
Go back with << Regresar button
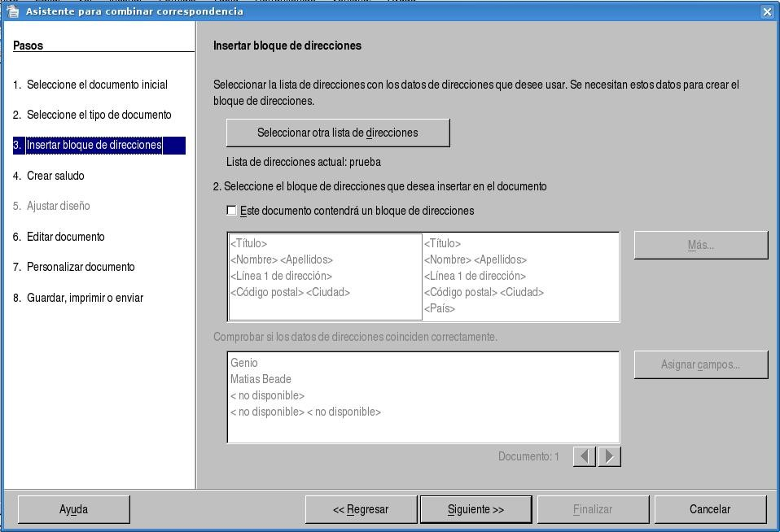tap(361, 509)
